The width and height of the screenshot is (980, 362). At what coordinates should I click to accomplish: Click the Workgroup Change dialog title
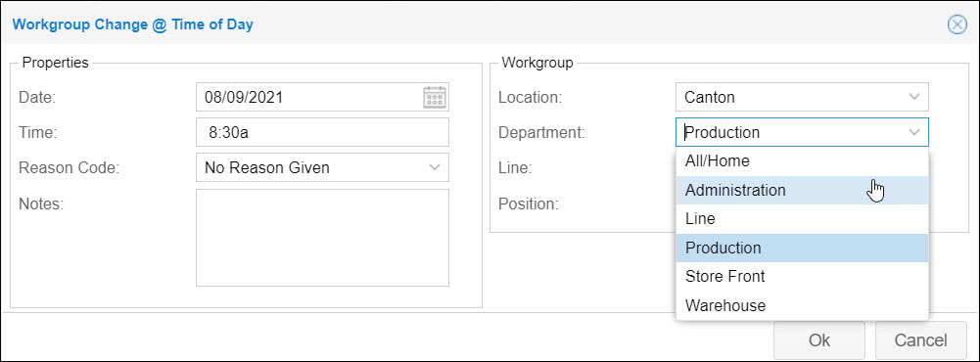[132, 25]
